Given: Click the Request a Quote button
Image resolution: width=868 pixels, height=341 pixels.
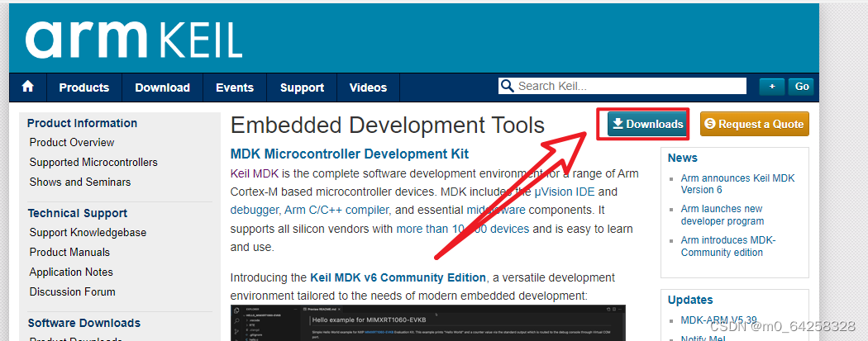Looking at the screenshot, I should tap(755, 124).
